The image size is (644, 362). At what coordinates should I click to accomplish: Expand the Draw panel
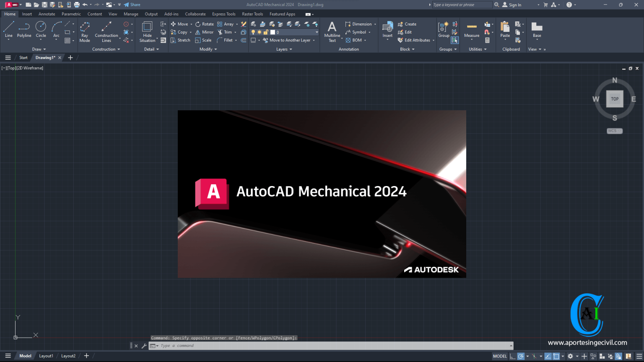[39, 49]
